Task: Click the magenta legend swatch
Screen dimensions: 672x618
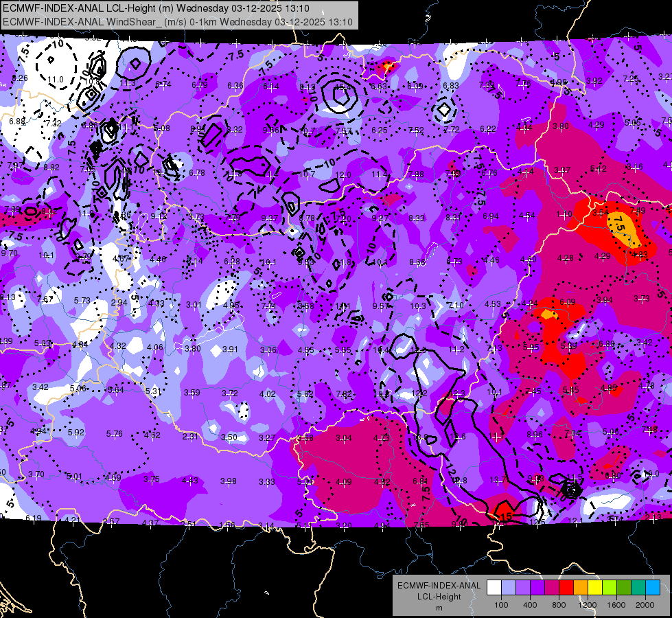Action: click(x=552, y=588)
